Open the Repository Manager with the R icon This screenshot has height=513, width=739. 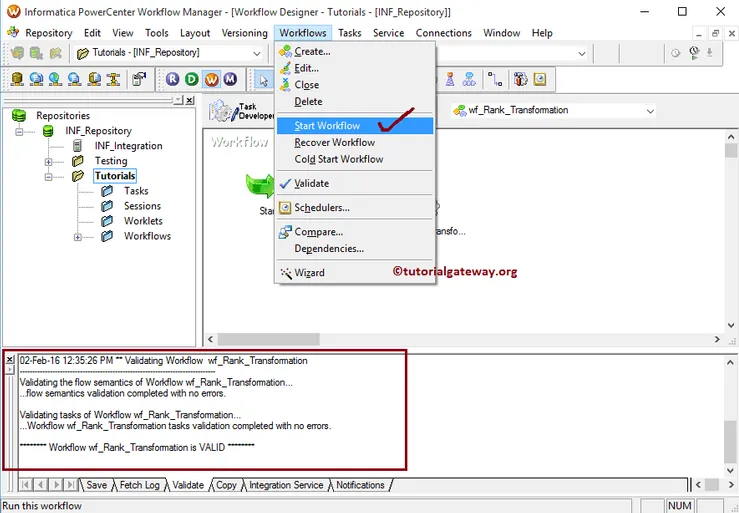coord(172,79)
